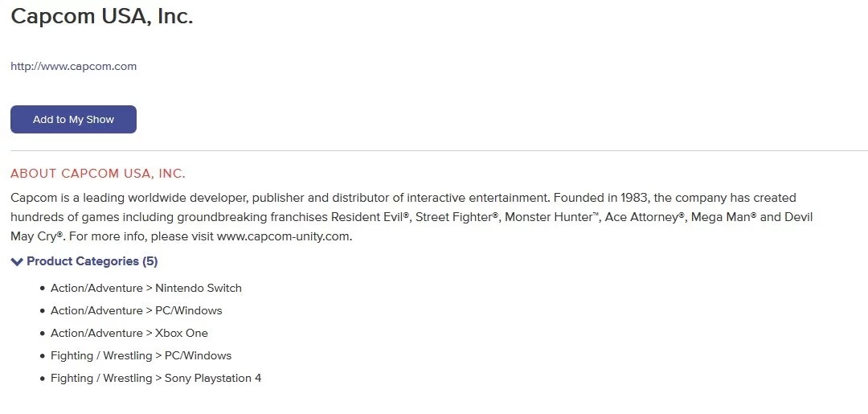Screen dimensions: 868x414
Task: Click the Product Categories (5) heading
Action: 92,261
